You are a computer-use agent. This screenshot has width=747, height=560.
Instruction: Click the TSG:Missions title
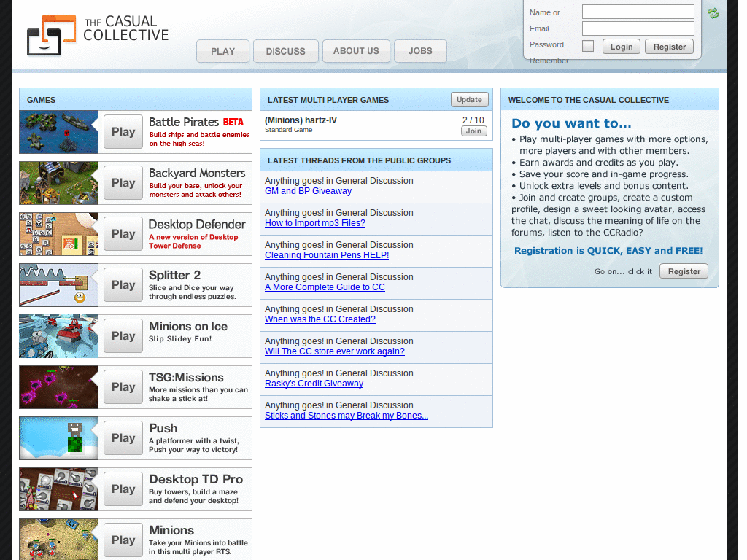click(186, 377)
